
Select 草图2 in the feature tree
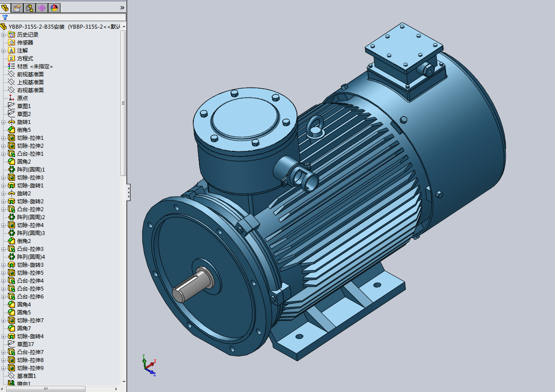pyautogui.click(x=24, y=114)
